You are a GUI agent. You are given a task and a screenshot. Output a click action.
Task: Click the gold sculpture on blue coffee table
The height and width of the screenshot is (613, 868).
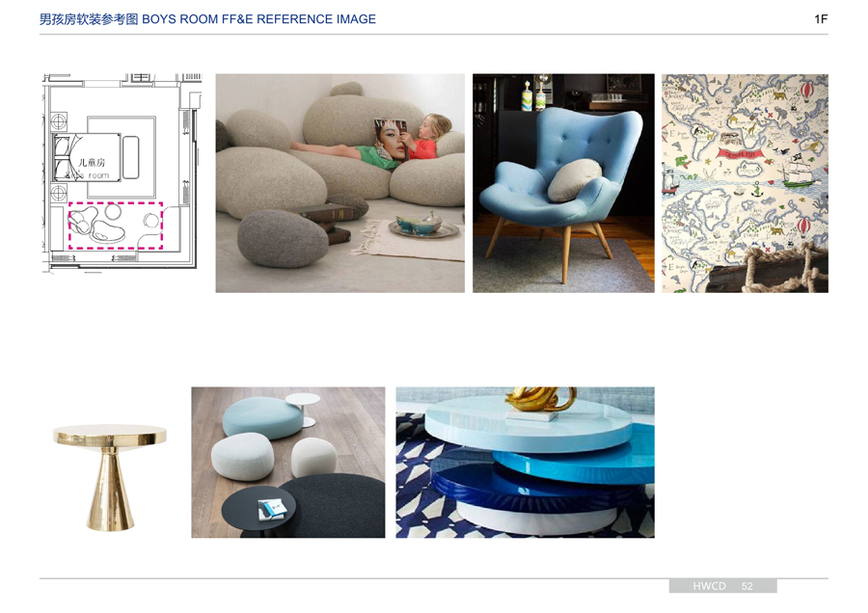[x=540, y=398]
